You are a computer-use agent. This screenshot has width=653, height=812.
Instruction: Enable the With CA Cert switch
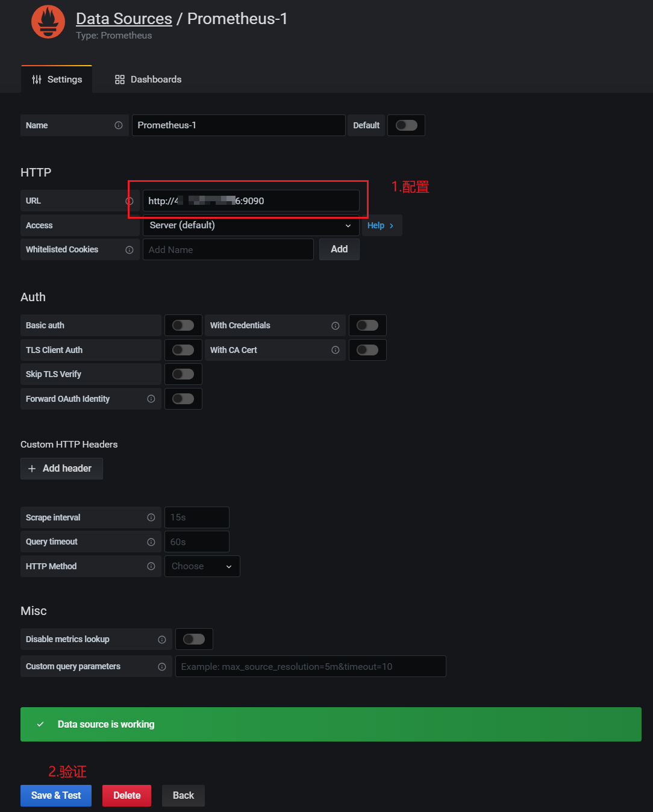[x=367, y=350]
